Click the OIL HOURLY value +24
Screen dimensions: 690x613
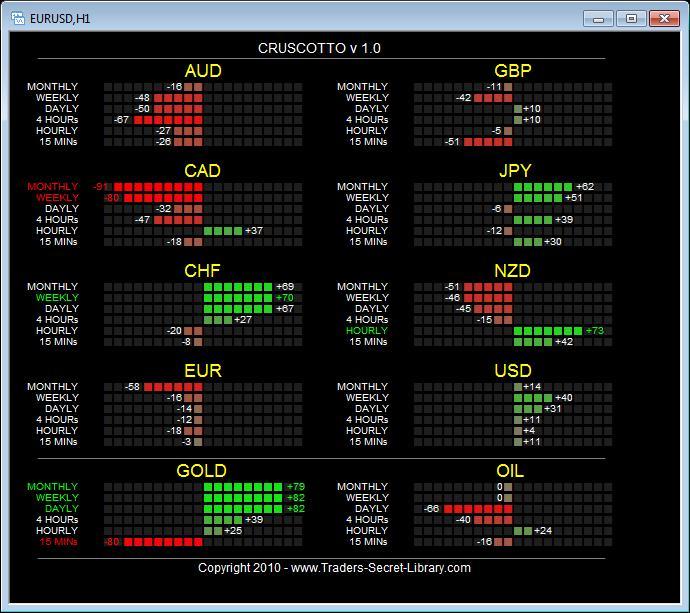[x=543, y=531]
